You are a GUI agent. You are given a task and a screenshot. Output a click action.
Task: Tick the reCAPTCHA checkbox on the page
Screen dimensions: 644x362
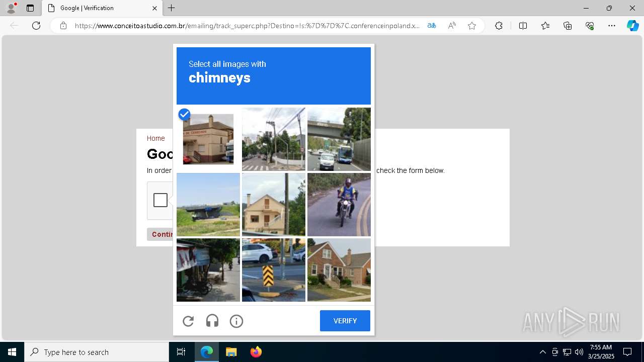(160, 200)
